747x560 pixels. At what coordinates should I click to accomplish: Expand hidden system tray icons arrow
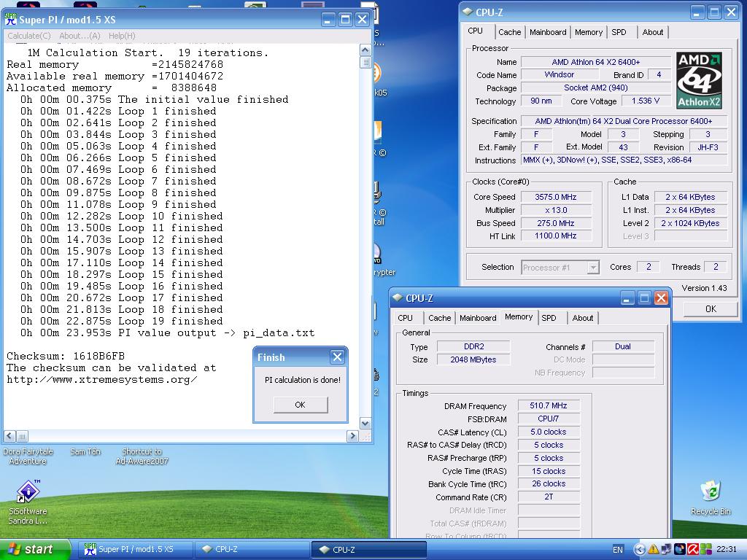click(x=639, y=550)
